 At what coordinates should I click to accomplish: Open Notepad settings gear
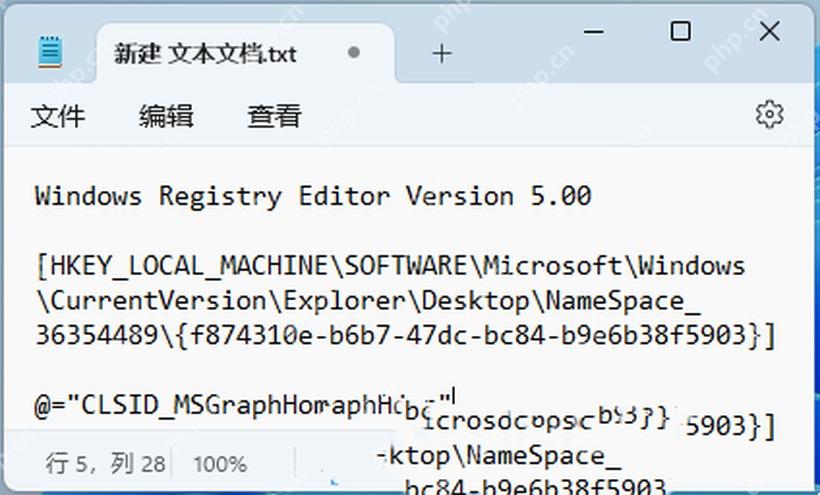[x=770, y=114]
